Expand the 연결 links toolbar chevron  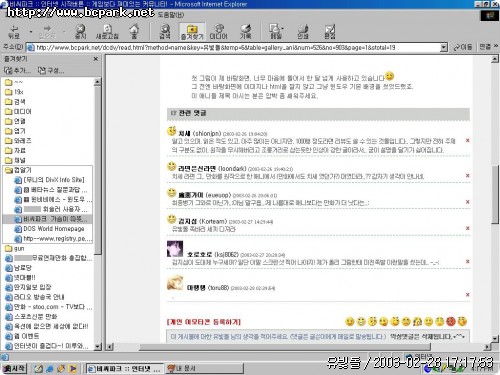pos(495,47)
